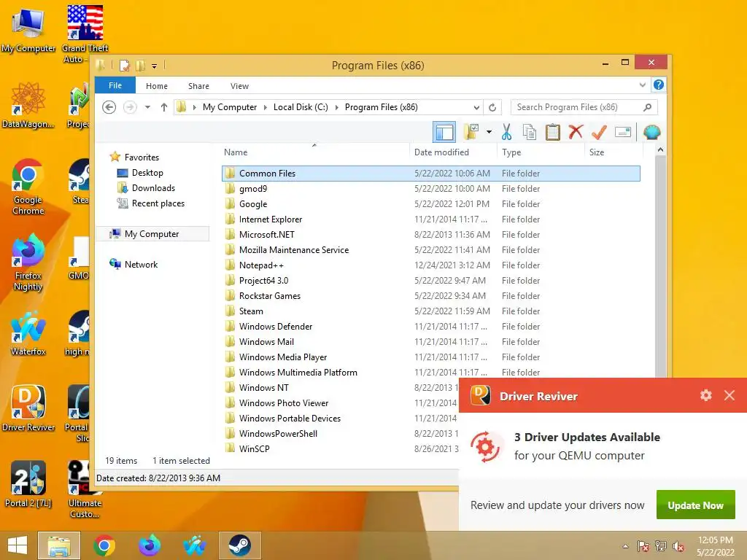Open the Share ribbon tab
747x560 pixels.
click(198, 86)
